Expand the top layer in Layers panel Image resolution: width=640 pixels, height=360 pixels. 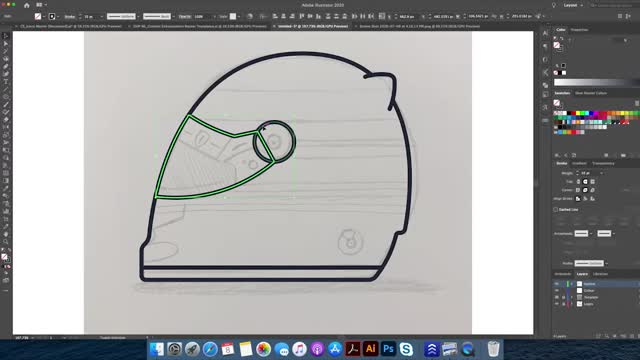(571, 284)
